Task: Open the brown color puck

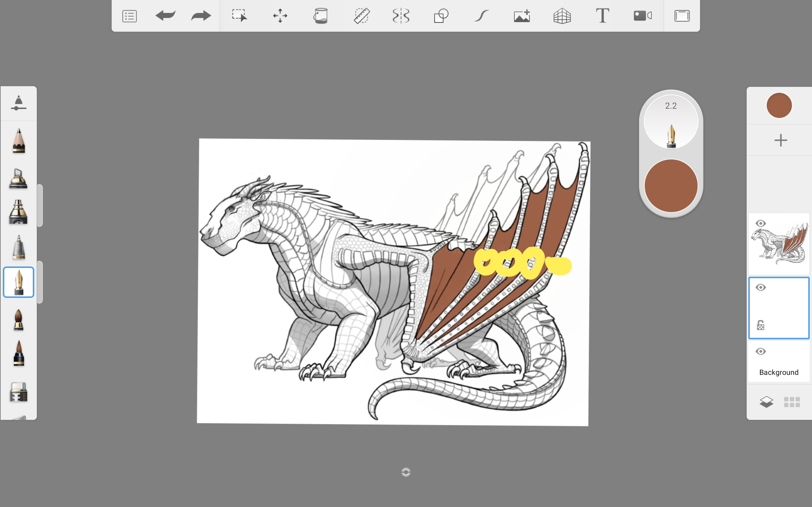Action: pos(671,185)
